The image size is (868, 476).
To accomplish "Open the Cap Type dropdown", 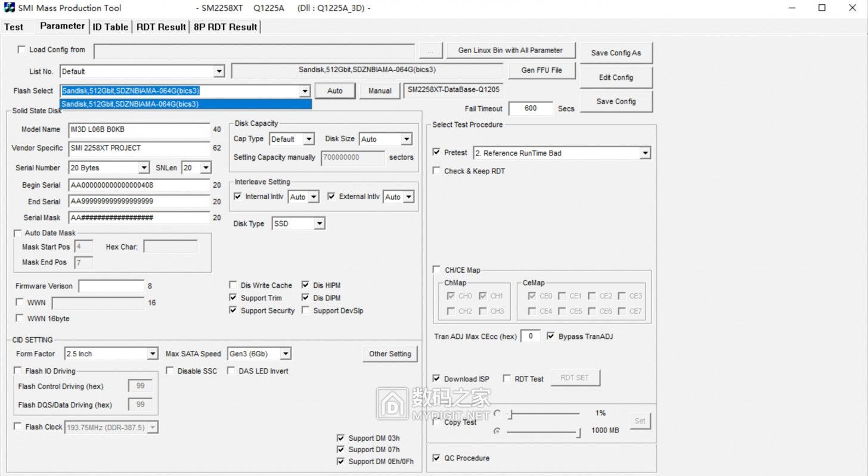I will tap(309, 139).
